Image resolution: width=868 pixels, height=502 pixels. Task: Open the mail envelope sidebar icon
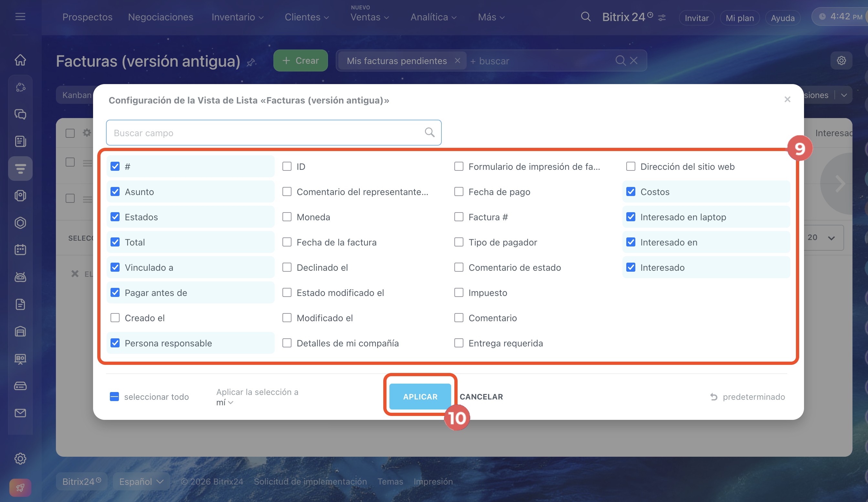[x=20, y=413]
